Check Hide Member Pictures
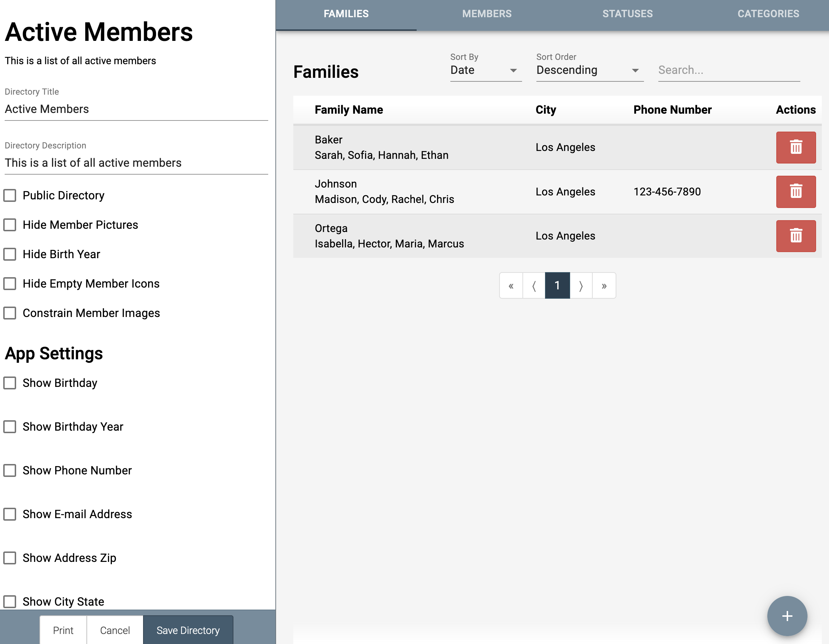Image resolution: width=829 pixels, height=644 pixels. click(10, 225)
